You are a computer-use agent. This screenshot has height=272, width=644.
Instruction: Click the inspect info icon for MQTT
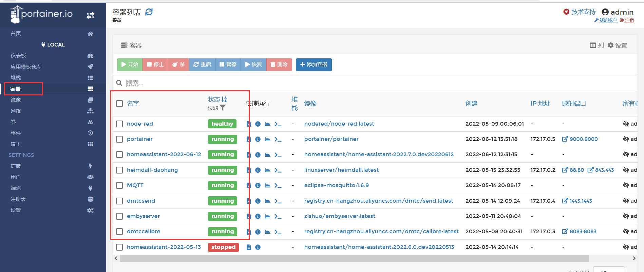(258, 185)
